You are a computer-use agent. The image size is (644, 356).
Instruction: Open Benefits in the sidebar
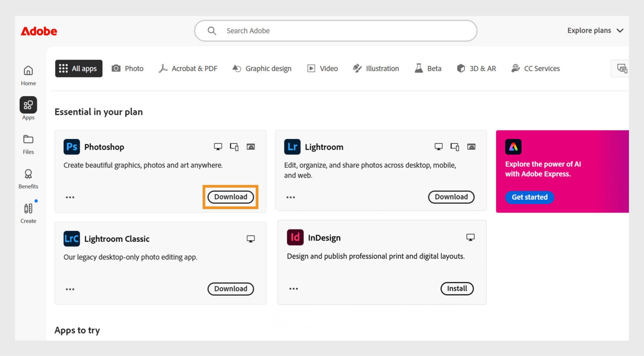[x=28, y=179]
